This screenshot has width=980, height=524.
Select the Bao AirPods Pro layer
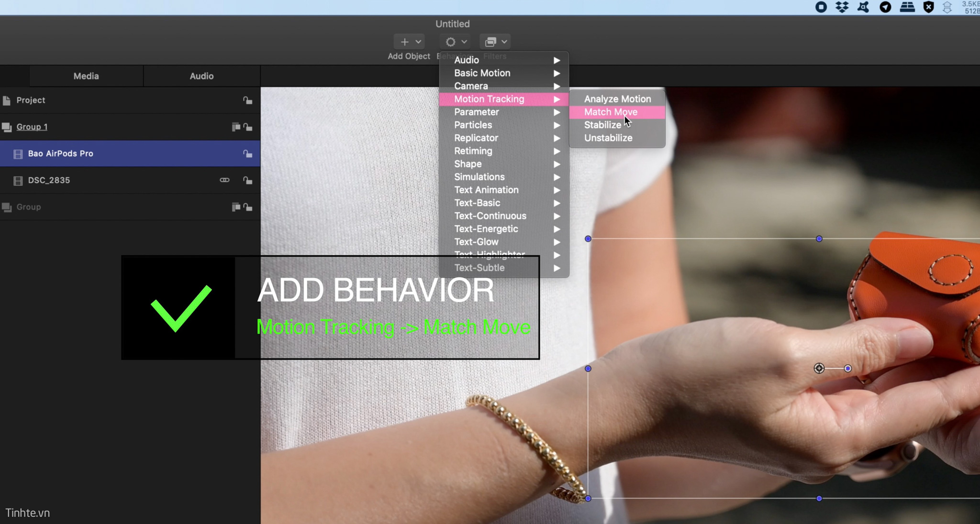[x=130, y=153]
